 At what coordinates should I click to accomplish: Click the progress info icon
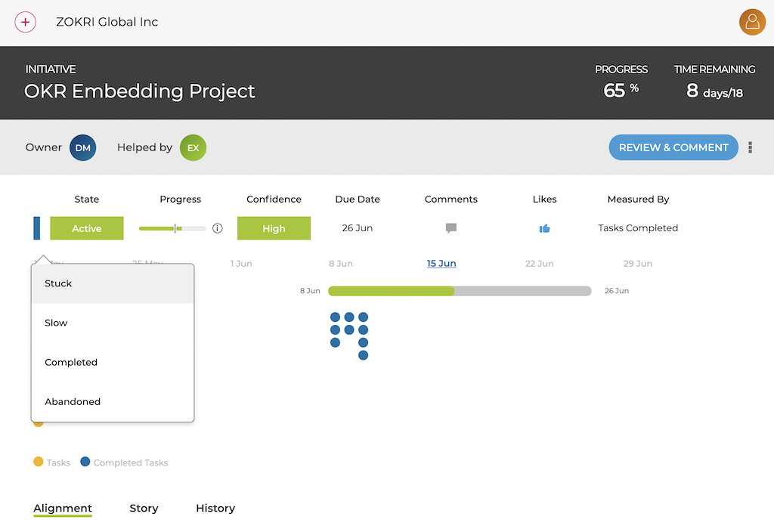pos(217,228)
